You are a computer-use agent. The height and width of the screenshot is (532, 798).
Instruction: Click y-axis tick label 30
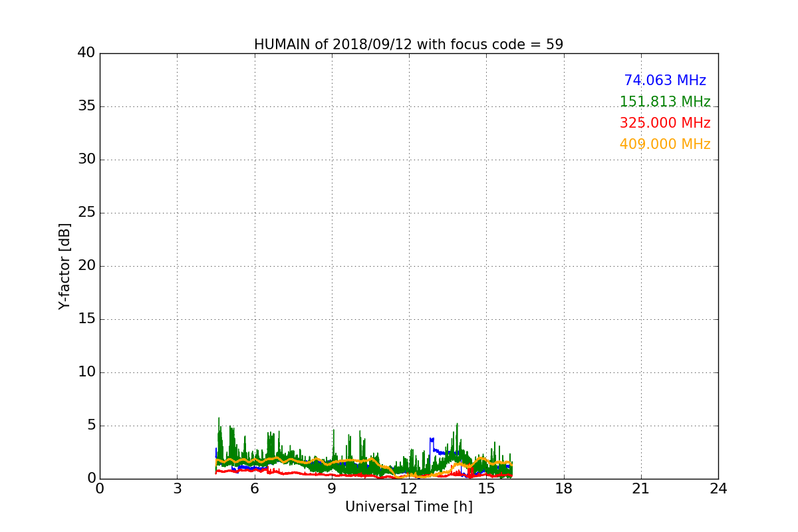coord(86,160)
